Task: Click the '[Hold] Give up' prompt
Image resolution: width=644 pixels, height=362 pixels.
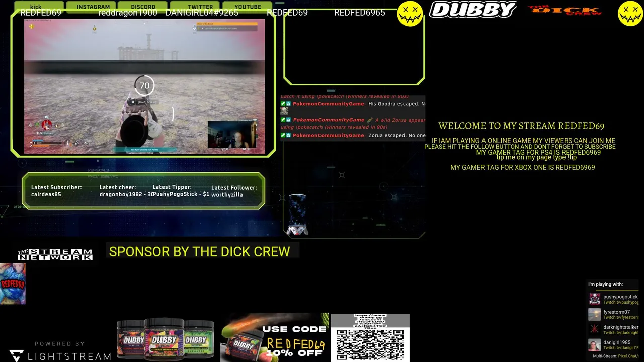Action: (x=144, y=102)
